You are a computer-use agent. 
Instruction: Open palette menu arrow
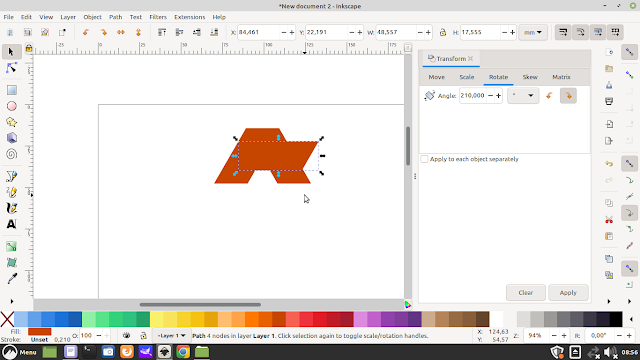pyautogui.click(x=631, y=319)
